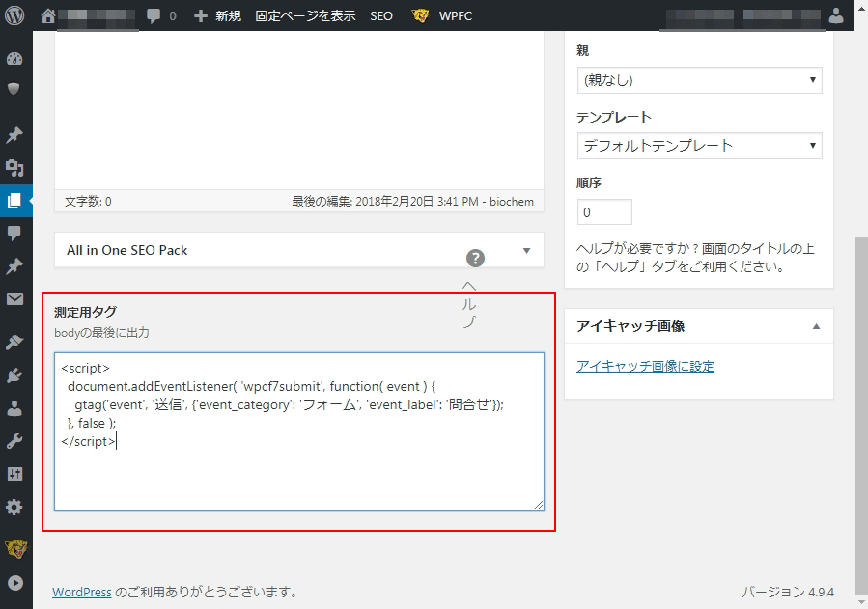The width and height of the screenshot is (868, 609).
Task: Open the comments bubble in admin bar
Action: (154, 16)
